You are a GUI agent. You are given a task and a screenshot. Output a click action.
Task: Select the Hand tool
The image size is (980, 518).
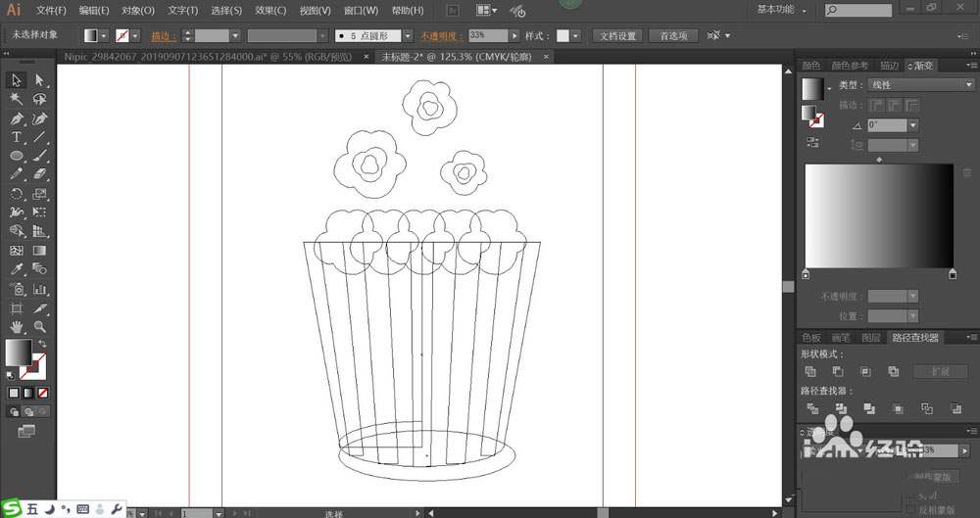[17, 327]
